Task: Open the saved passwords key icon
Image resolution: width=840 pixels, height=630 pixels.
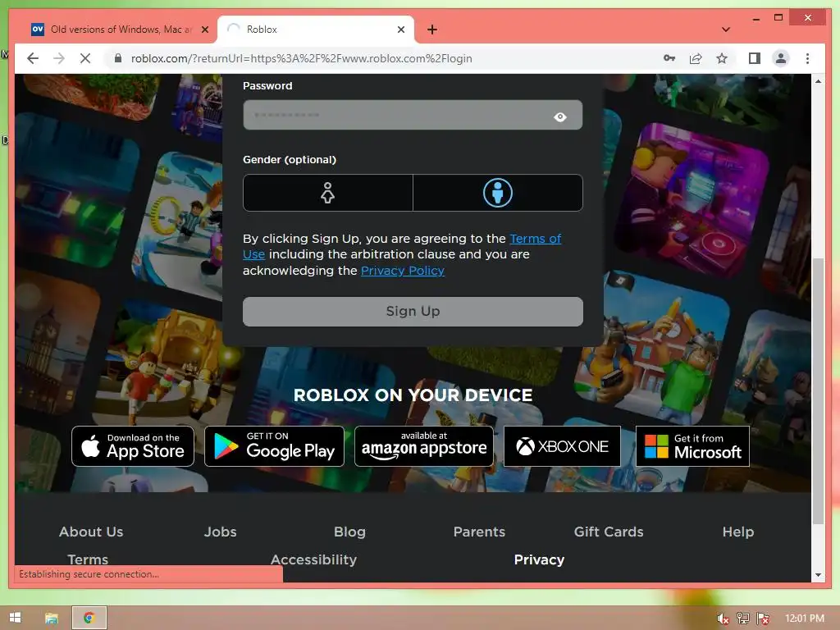Action: 669,58
